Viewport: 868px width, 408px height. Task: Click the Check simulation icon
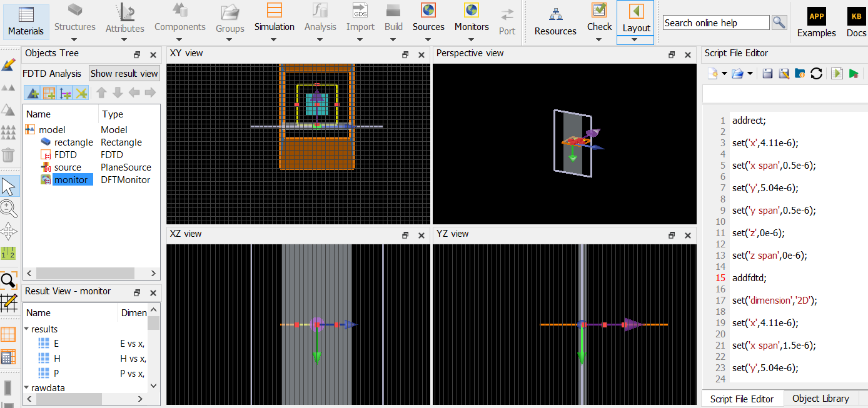(x=599, y=11)
